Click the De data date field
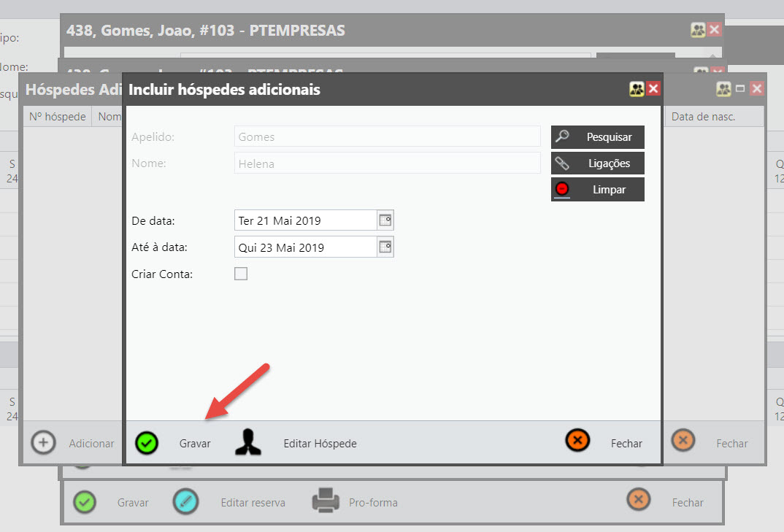Screen dimensions: 784x532 coord(305,220)
